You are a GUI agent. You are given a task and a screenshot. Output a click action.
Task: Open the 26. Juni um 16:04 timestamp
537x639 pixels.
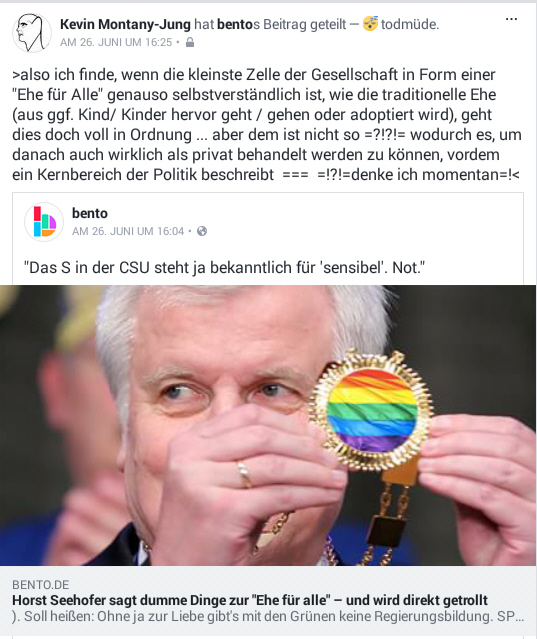tap(128, 231)
